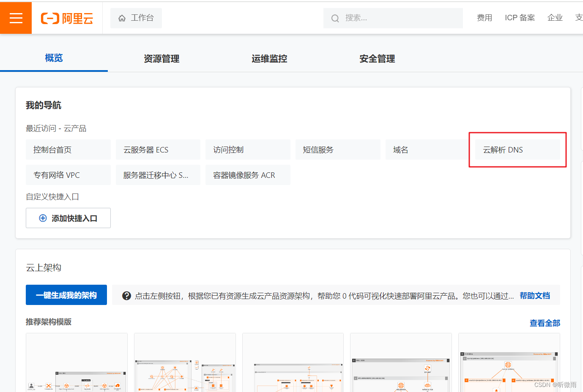Image resolution: width=583 pixels, height=392 pixels.
Task: Open the fourth architecture template thumbnail
Action: pyautogui.click(x=401, y=362)
